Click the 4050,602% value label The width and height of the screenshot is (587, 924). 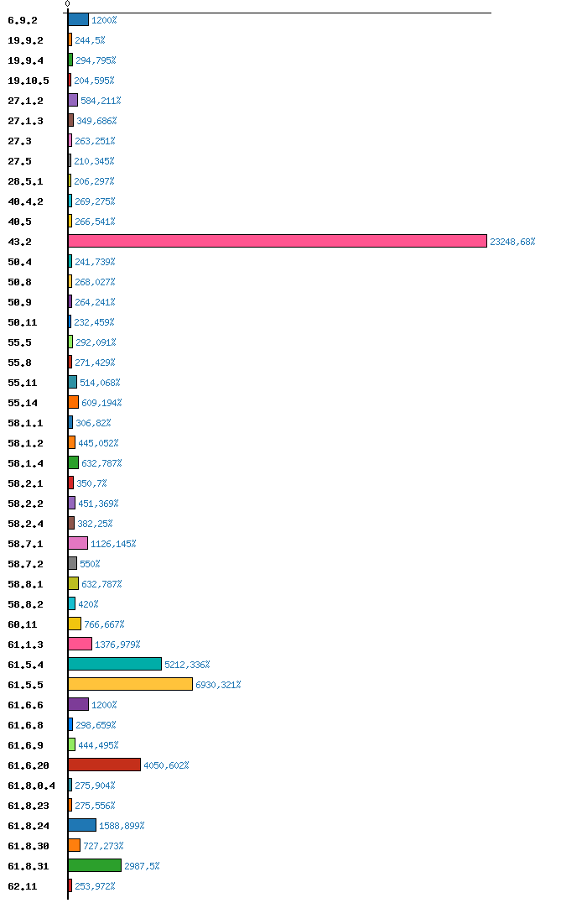tap(166, 765)
